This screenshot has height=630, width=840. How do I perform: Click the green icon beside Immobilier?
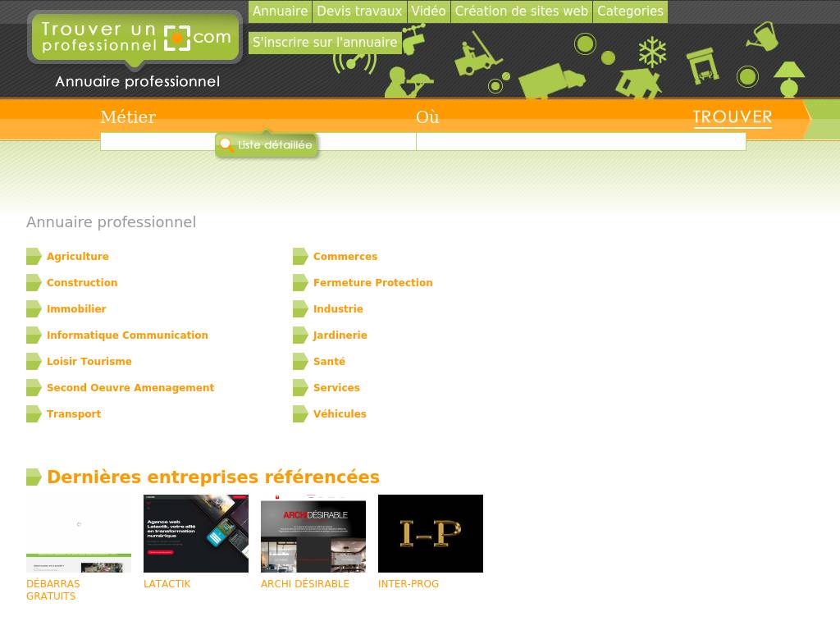point(34,309)
